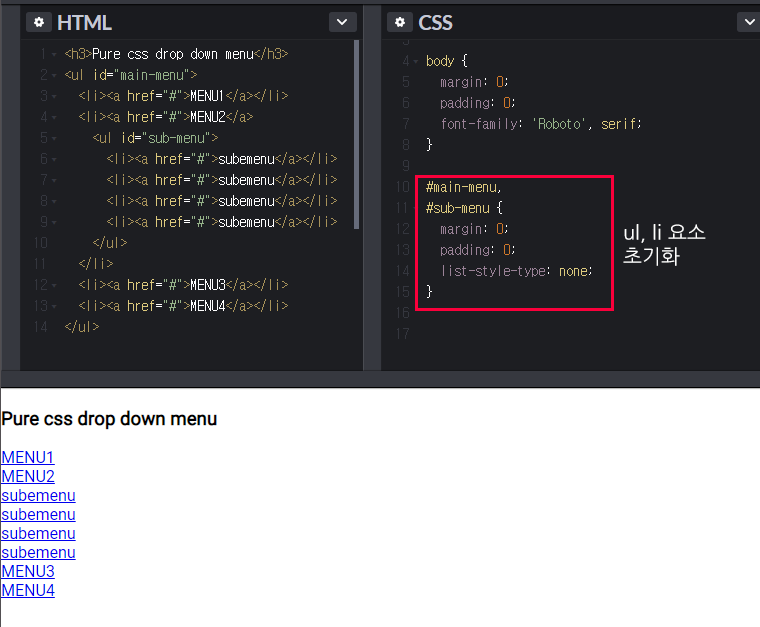Open the first subemenu link
The width and height of the screenshot is (760, 627).
coord(38,496)
